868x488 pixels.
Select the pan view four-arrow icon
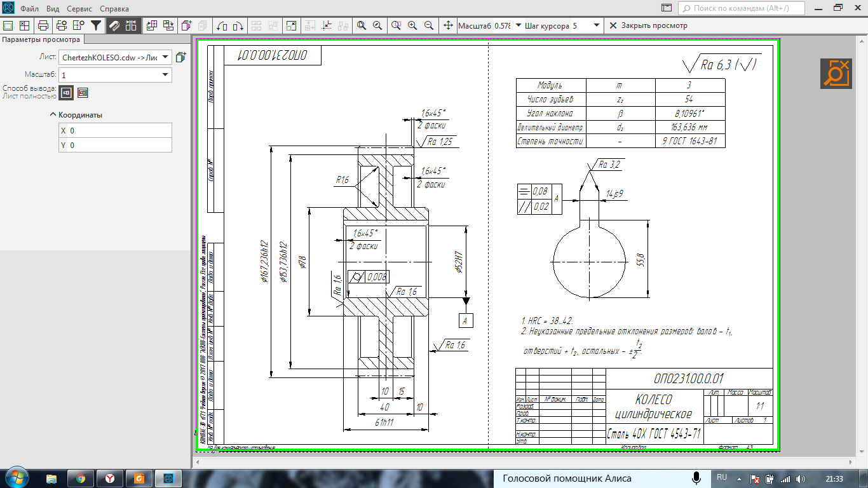click(x=447, y=25)
